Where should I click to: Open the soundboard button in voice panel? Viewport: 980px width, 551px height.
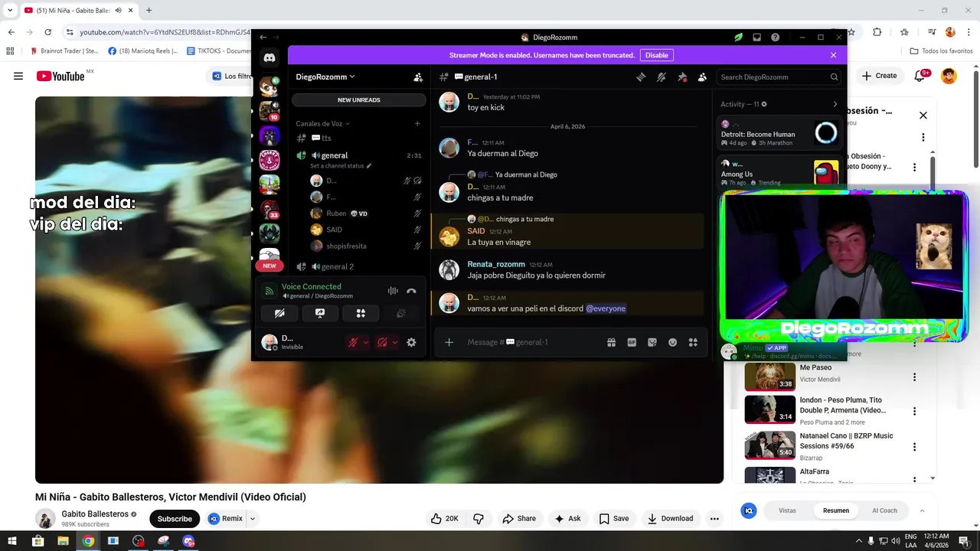pos(401,313)
